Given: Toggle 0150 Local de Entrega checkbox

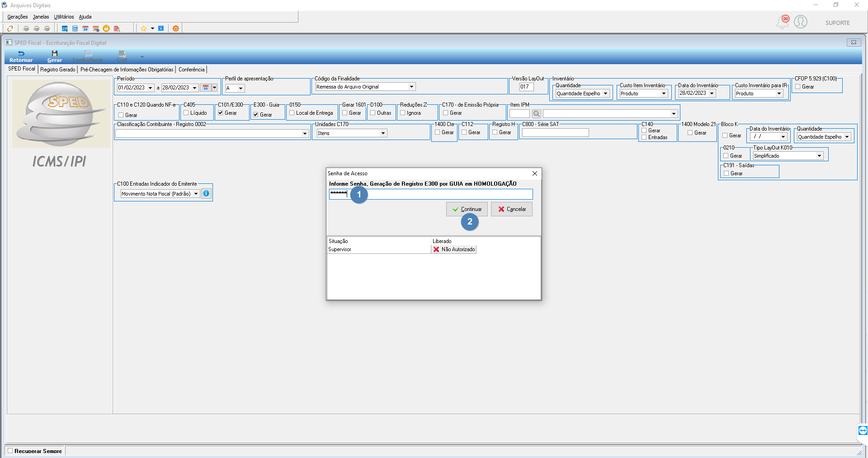Looking at the screenshot, I should coord(292,113).
